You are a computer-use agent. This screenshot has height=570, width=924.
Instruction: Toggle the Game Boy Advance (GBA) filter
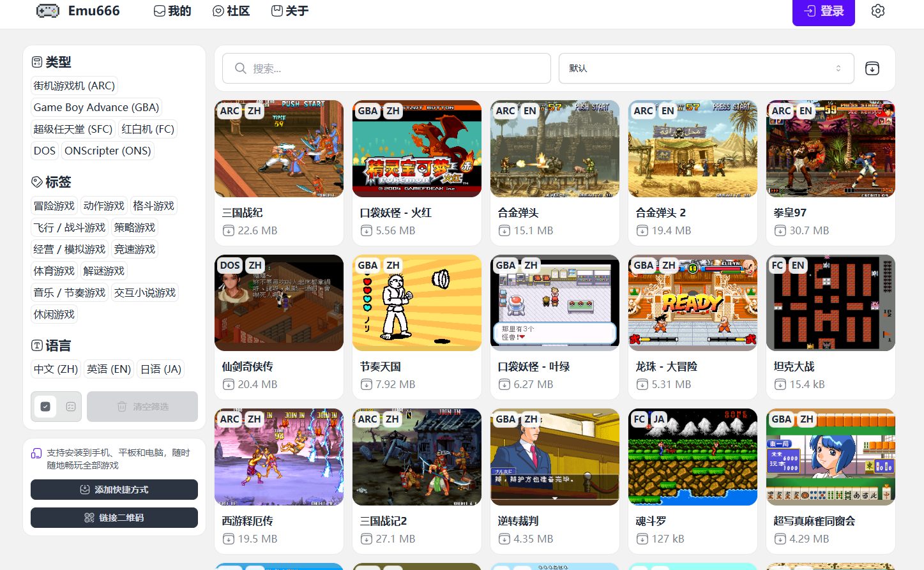tap(96, 107)
